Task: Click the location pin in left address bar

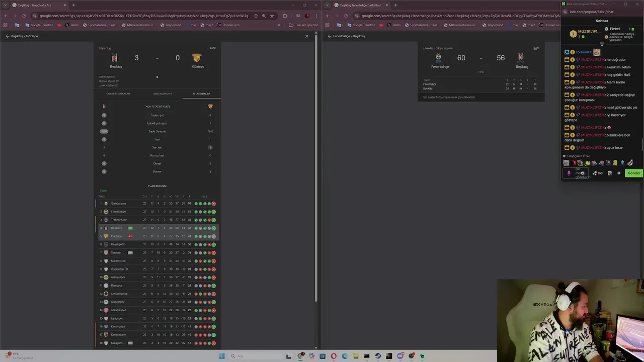Action: tap(256, 16)
